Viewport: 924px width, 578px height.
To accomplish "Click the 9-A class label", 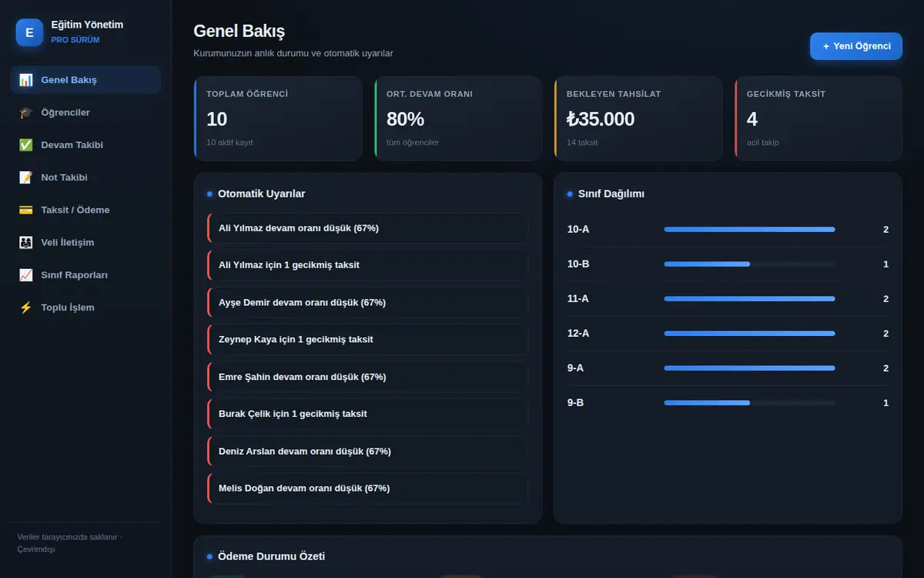I will point(575,368).
